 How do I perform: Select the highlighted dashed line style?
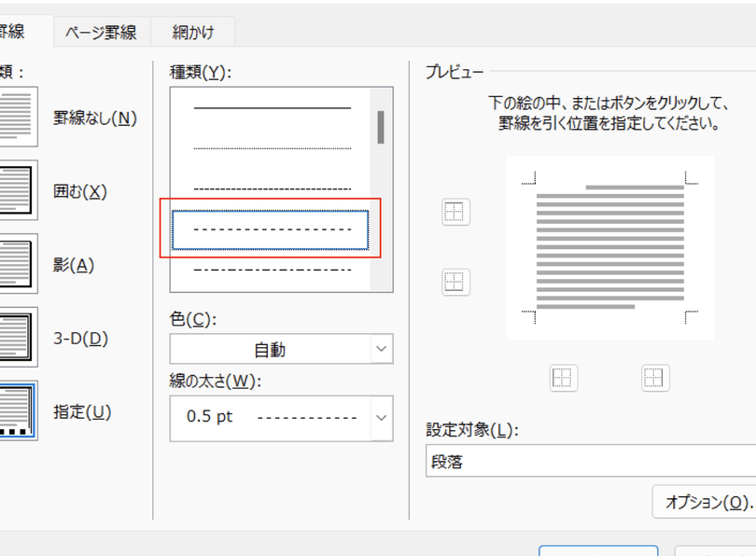point(272,228)
